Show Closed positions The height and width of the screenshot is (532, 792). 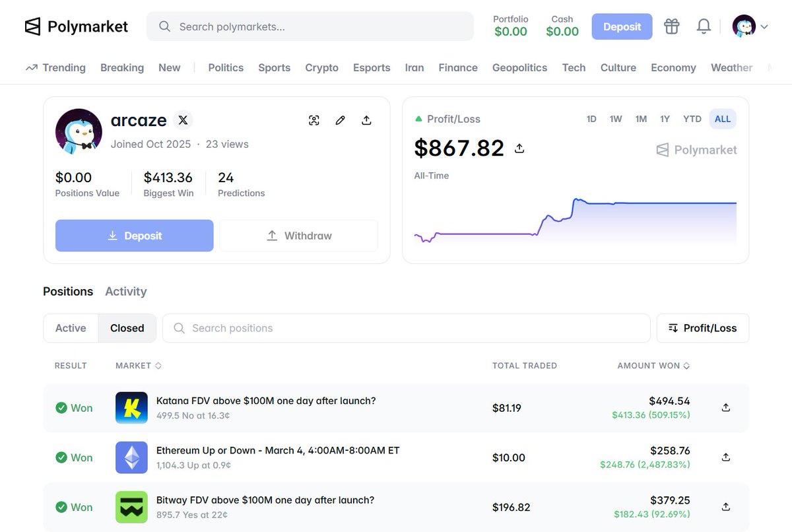click(127, 328)
